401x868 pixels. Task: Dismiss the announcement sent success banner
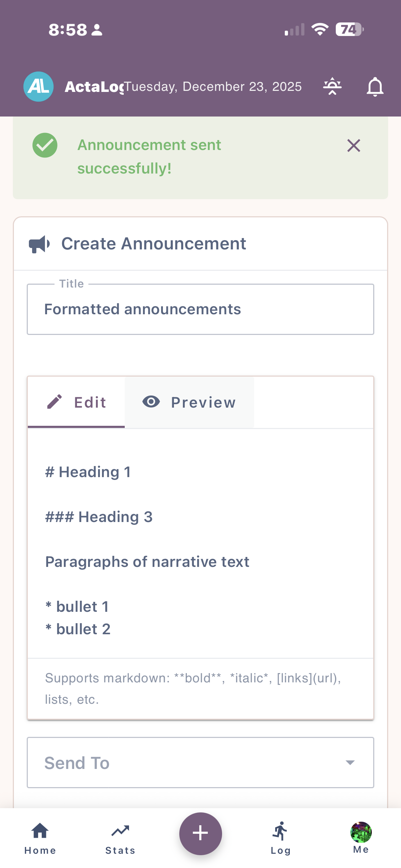pos(354,146)
